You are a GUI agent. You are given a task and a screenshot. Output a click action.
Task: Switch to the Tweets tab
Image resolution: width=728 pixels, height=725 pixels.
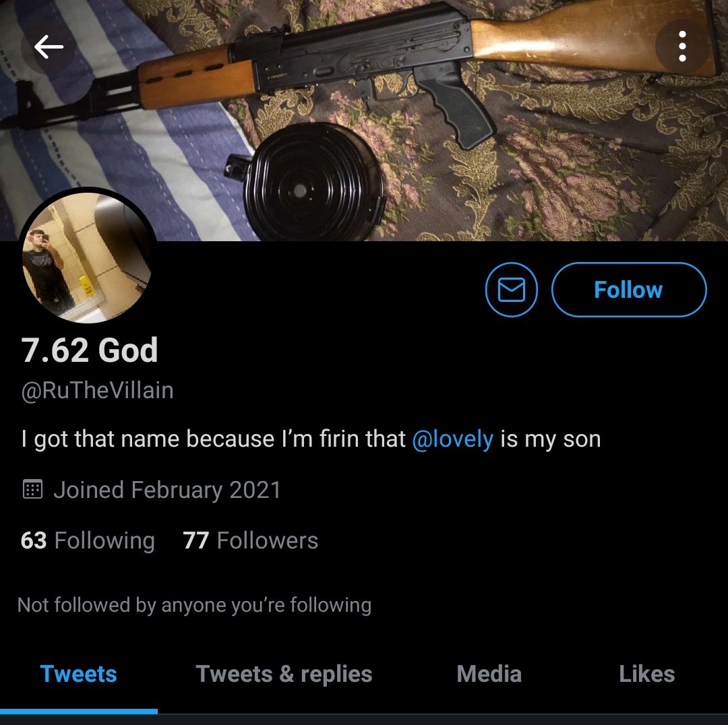[78, 674]
